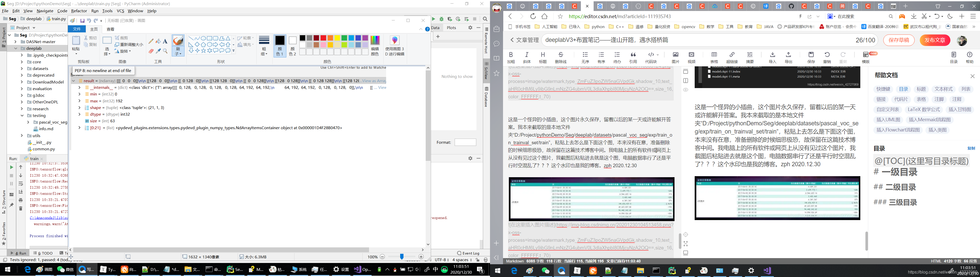Screen dimensions: 980x277
Task: Select the Color picker eyedropper in Paint
Action: (x=158, y=51)
